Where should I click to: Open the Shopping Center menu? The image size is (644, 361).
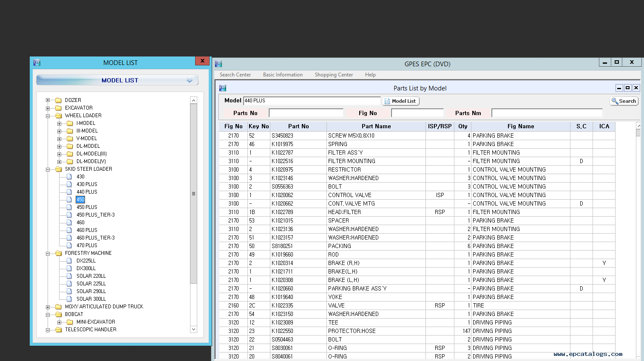334,75
